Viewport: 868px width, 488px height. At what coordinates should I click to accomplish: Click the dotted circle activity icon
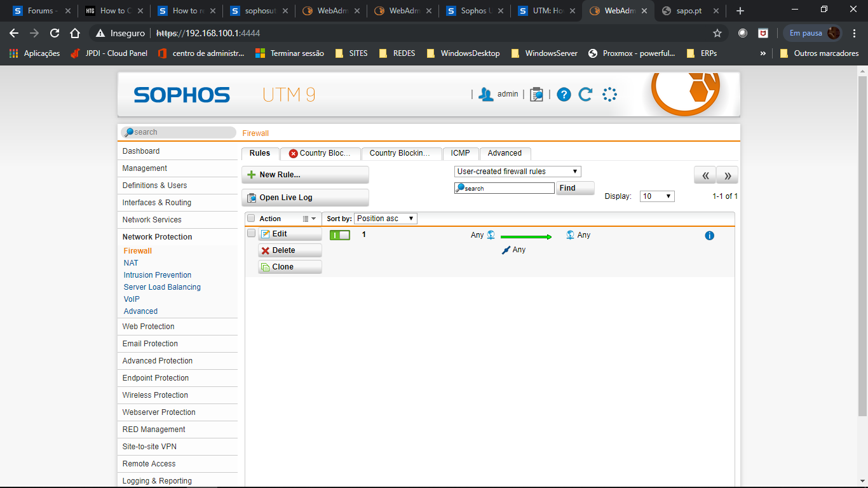click(609, 95)
